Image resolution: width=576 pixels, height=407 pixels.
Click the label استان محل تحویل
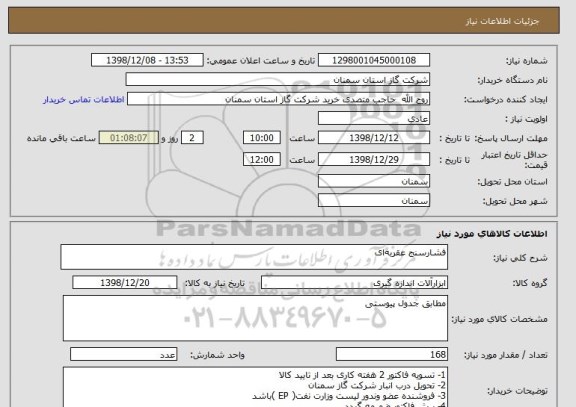click(x=512, y=182)
